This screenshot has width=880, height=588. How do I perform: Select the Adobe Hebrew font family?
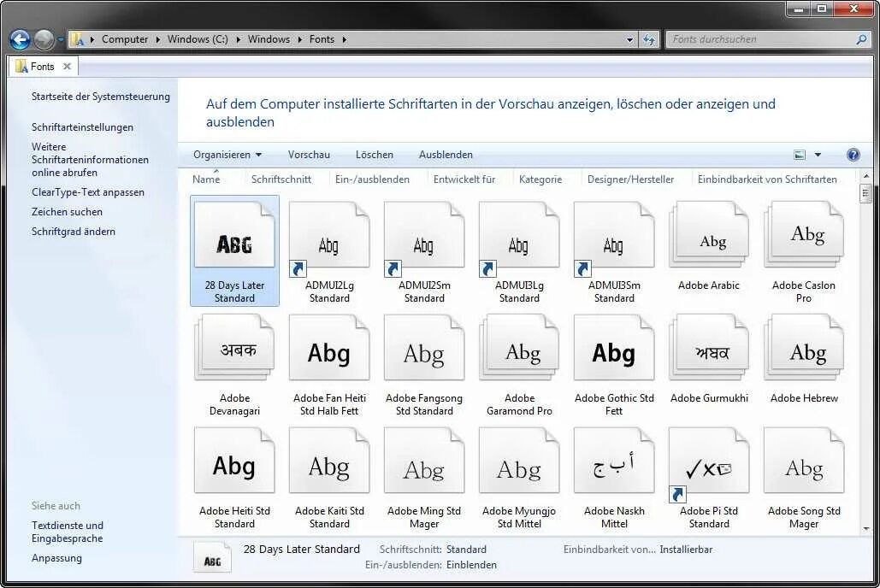pos(804,359)
